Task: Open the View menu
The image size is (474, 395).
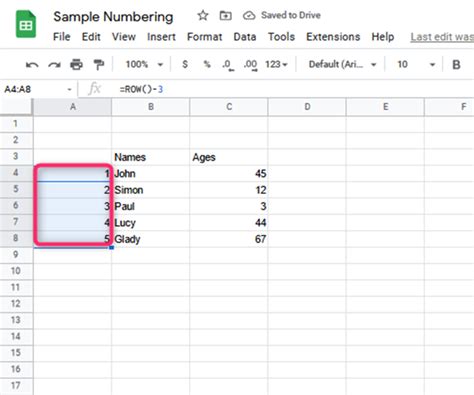Action: click(x=124, y=37)
